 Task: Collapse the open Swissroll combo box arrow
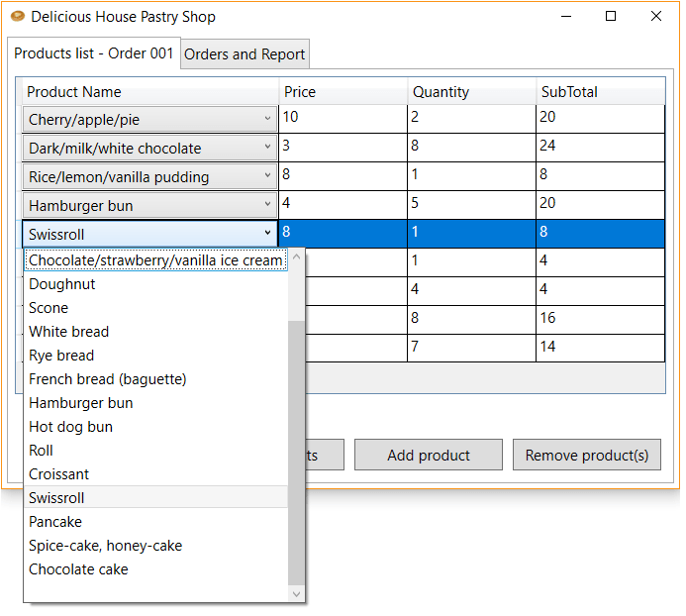[x=267, y=234]
